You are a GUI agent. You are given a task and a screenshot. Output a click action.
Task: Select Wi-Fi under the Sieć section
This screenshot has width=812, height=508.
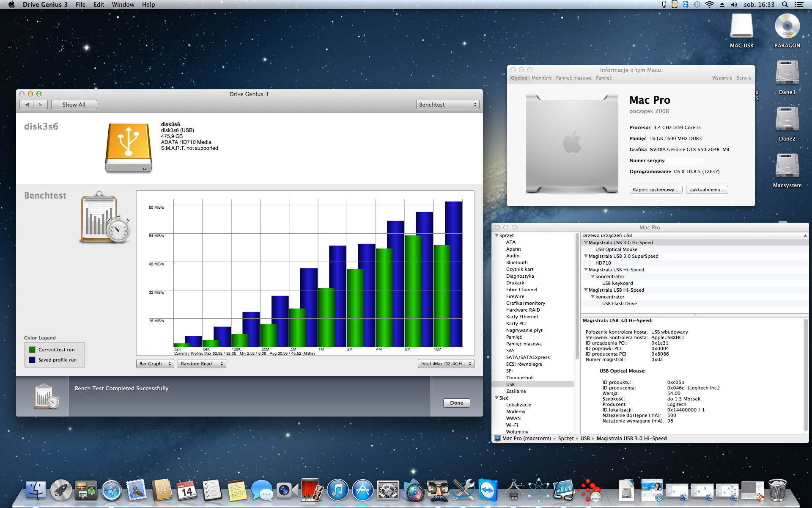tap(512, 425)
